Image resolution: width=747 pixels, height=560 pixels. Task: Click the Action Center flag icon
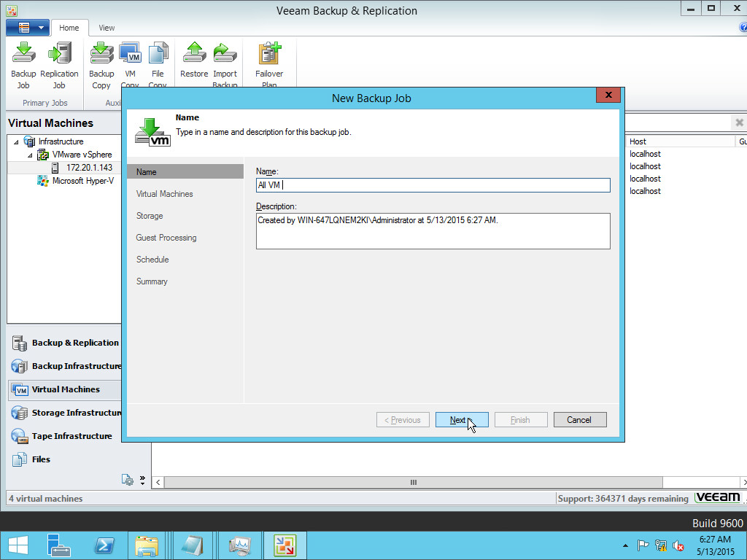(x=643, y=545)
